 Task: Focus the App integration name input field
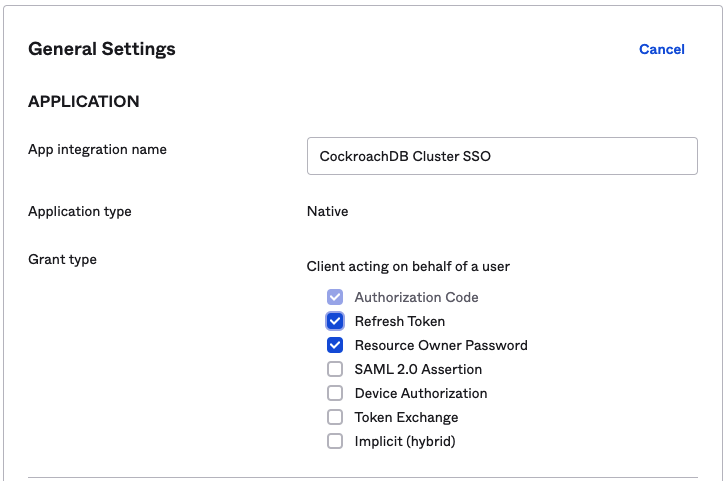(502, 156)
